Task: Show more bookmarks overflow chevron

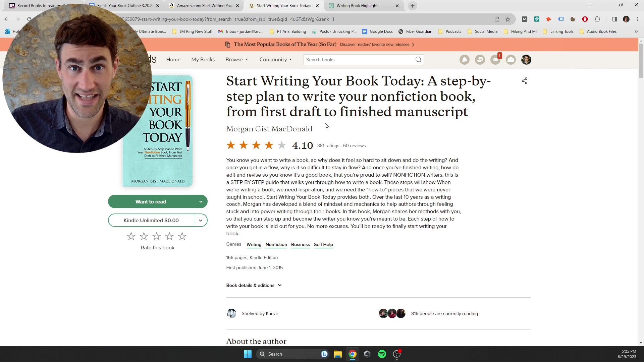Action: tap(636, 32)
